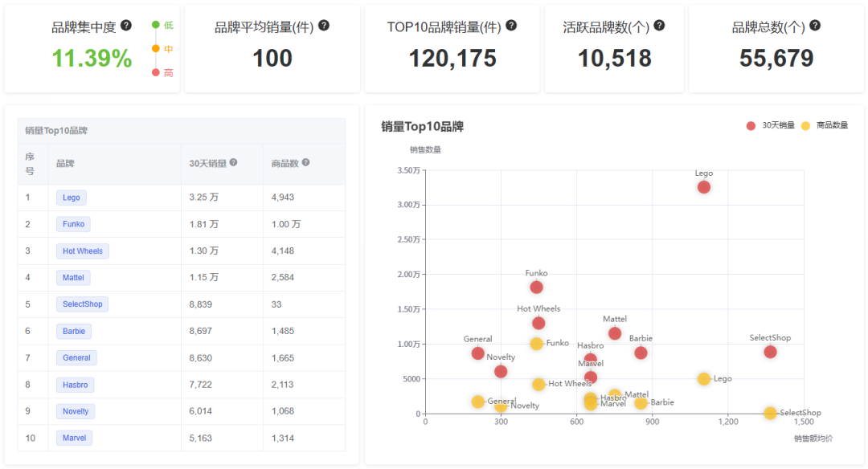Click the green 低 indicator dot

tap(155, 24)
